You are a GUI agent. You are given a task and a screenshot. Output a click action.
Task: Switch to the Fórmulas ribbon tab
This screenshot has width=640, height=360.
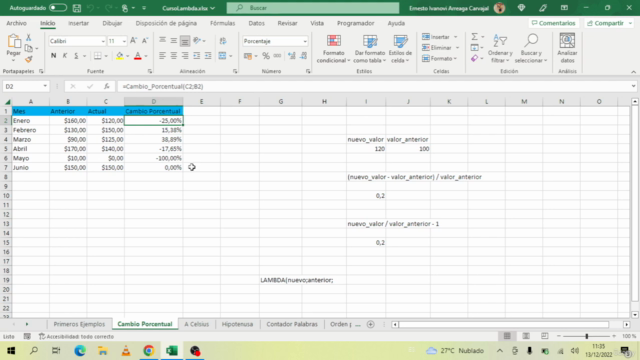[x=222, y=23]
